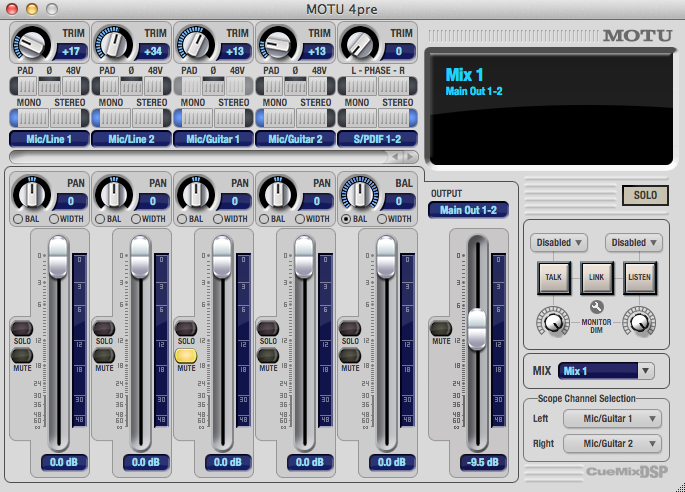Click the Mic/Guitar 1 pan knob

coord(196,193)
